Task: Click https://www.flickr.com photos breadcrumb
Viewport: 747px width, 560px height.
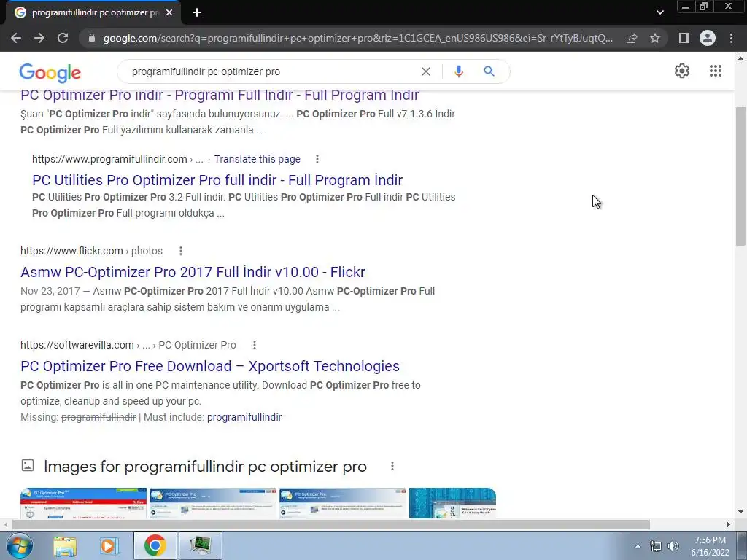Action: [x=91, y=251]
